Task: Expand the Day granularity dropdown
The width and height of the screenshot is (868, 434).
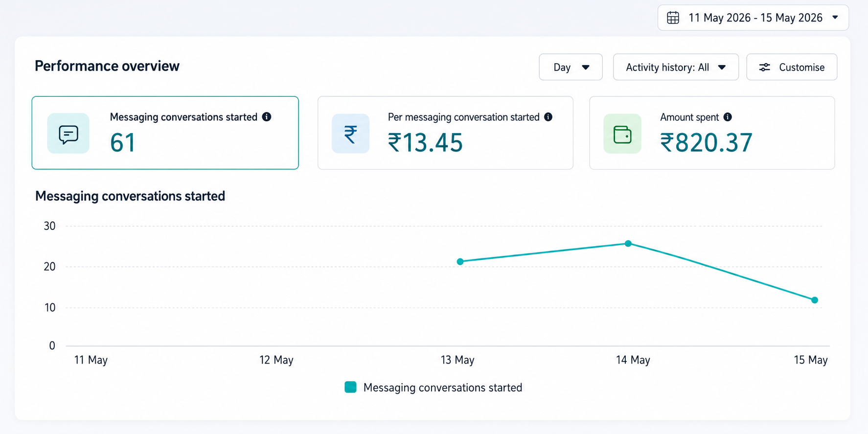Action: pyautogui.click(x=571, y=67)
